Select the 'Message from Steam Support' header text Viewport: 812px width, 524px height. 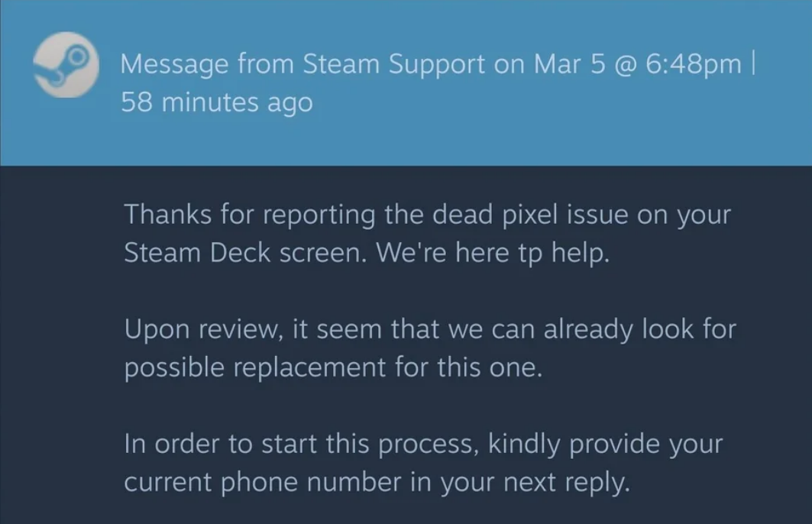[302, 64]
